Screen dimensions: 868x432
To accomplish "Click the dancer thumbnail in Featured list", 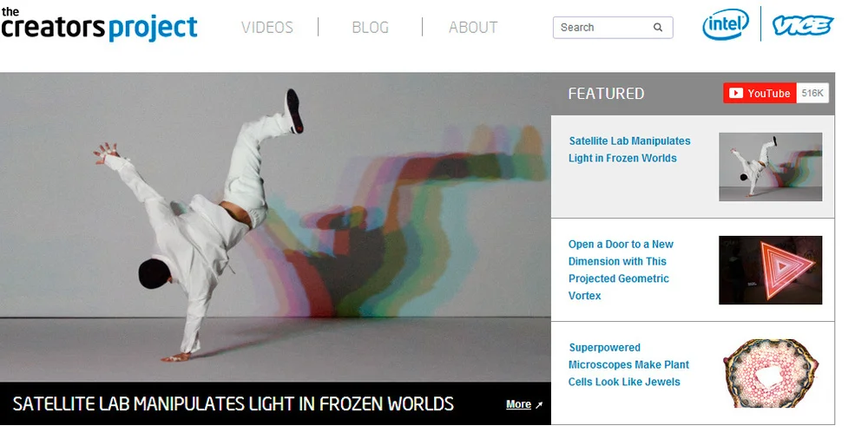I will [770, 167].
